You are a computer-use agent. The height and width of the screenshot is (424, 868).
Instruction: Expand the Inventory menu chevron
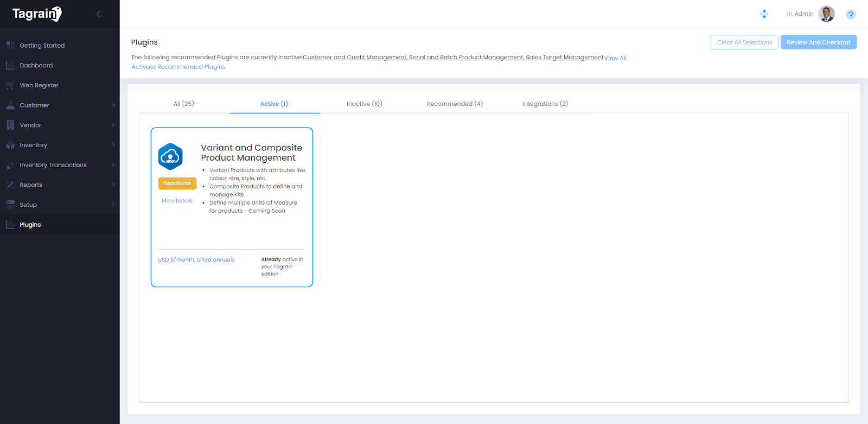(113, 145)
